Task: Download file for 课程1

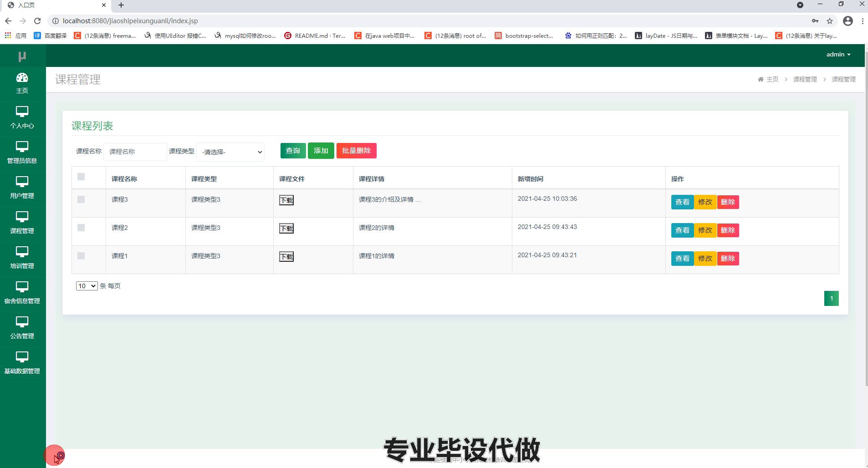Action: [x=286, y=257]
